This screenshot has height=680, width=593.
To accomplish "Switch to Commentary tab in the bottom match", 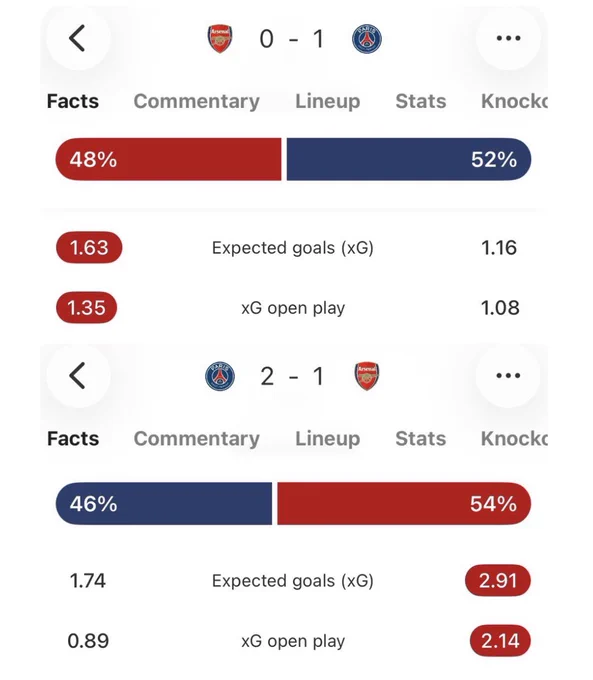I will coord(197,439).
